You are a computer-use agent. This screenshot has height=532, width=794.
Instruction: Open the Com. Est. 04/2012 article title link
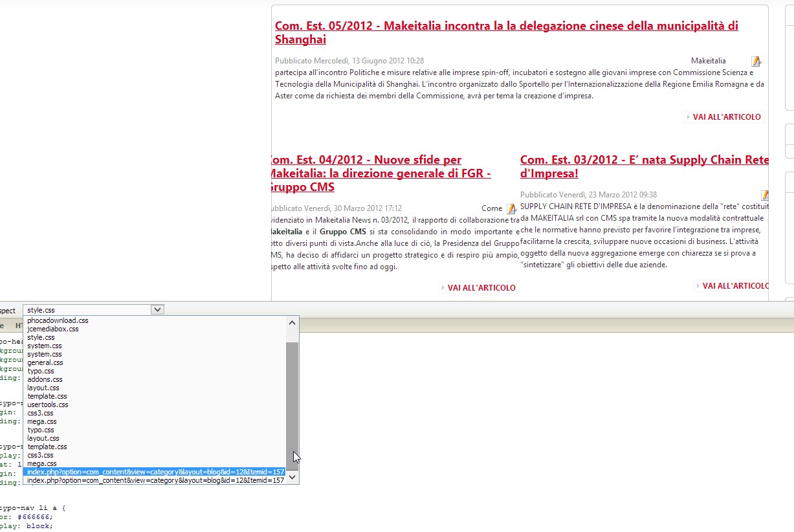click(379, 173)
